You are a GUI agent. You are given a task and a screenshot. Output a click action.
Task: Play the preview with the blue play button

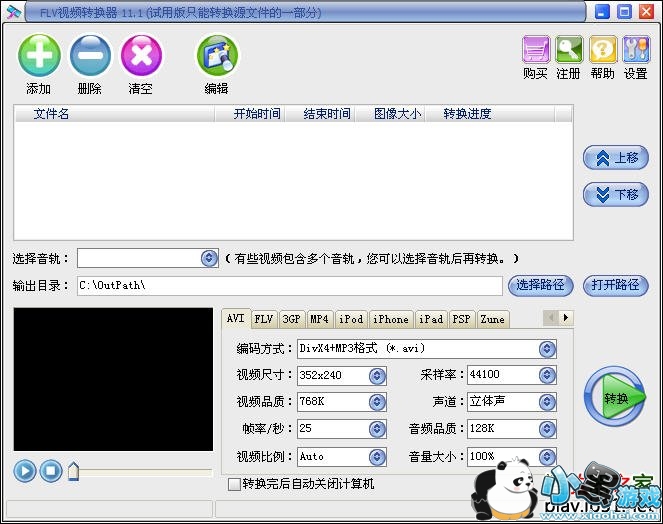coord(25,471)
